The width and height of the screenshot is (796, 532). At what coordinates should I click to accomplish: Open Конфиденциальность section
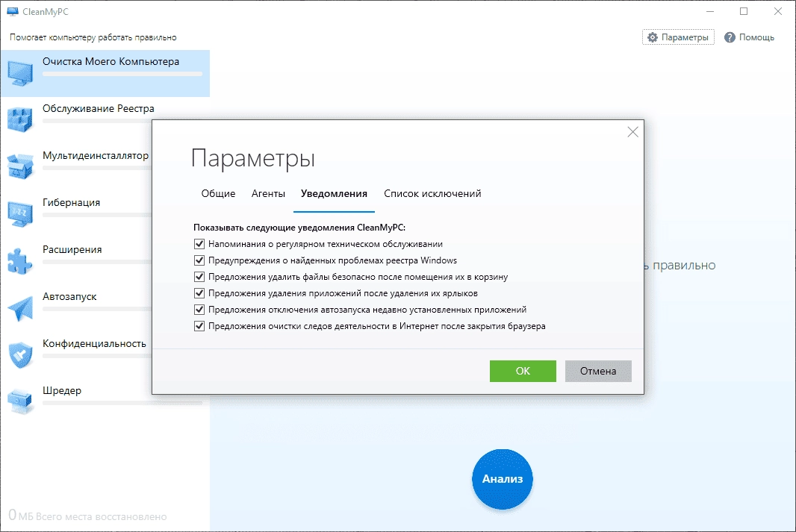94,344
